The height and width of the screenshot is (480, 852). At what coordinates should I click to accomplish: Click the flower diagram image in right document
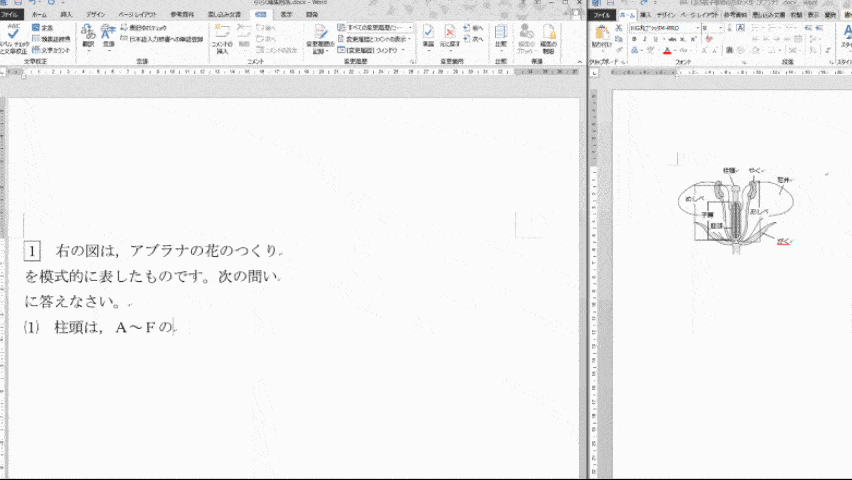pyautogui.click(x=738, y=213)
